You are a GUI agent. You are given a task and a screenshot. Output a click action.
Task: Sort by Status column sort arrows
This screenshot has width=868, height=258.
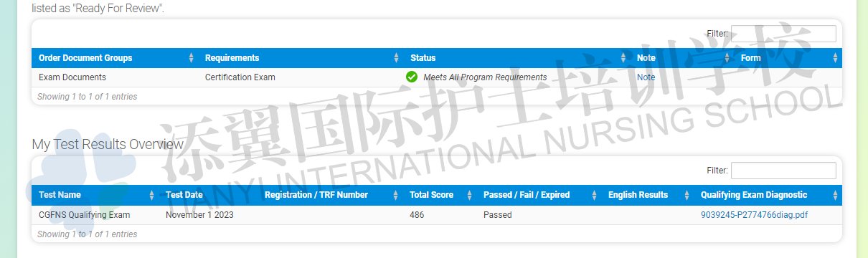623,58
